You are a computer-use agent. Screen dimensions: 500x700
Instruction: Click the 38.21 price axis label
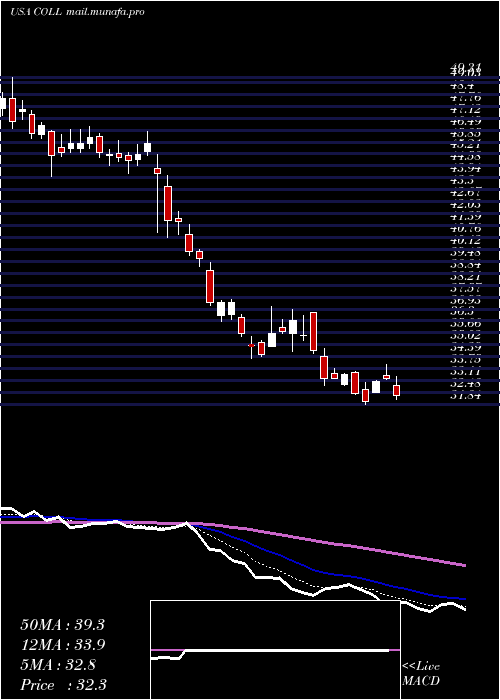466,276
